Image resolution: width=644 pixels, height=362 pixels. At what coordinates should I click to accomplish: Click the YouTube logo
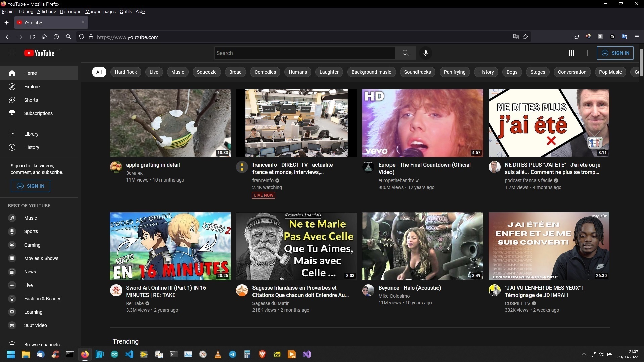(x=40, y=53)
